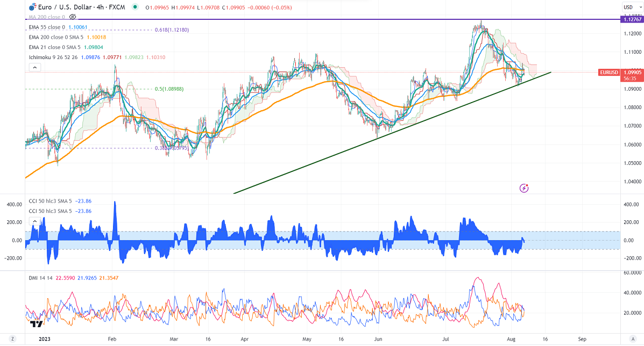Click the EMA 55 value 1.10061
The height and width of the screenshot is (346, 644).
point(77,27)
